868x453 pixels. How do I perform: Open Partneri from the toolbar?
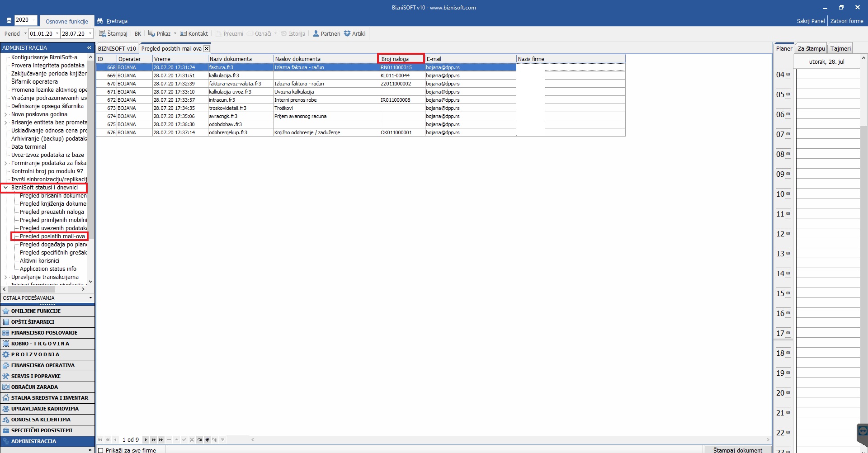[326, 33]
